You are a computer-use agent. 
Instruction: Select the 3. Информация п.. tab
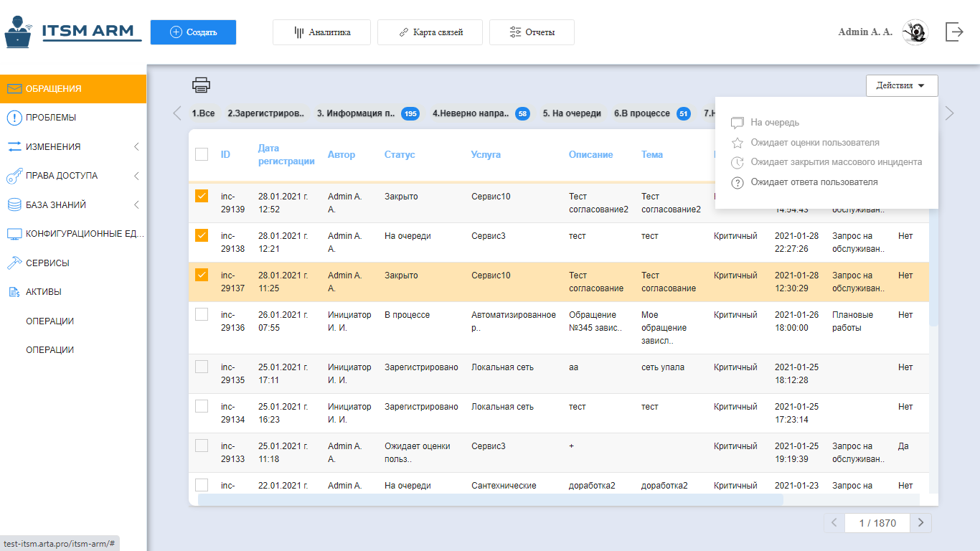[367, 113]
